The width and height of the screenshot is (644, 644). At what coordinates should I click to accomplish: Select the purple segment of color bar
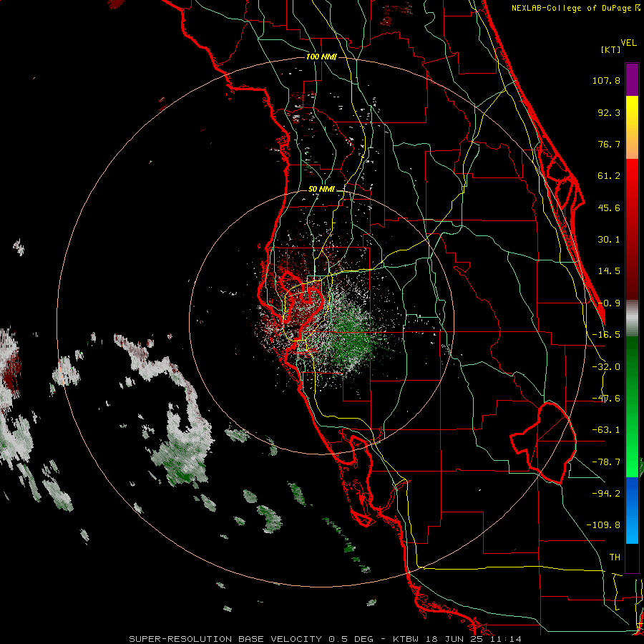(x=632, y=79)
